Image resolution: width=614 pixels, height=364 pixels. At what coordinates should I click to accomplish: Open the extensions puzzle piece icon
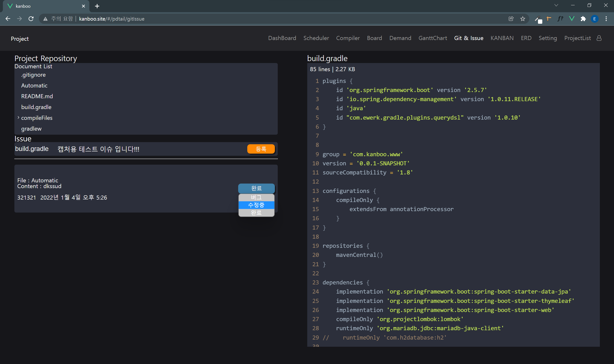pyautogui.click(x=584, y=19)
